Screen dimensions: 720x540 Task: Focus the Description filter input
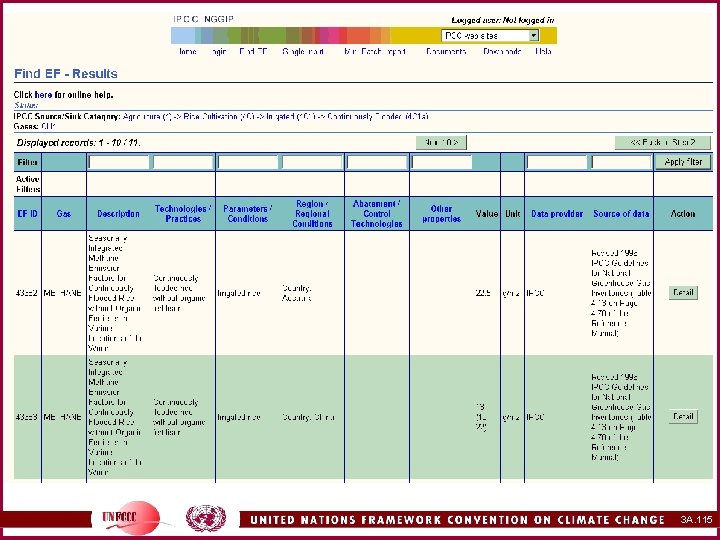[119, 162]
